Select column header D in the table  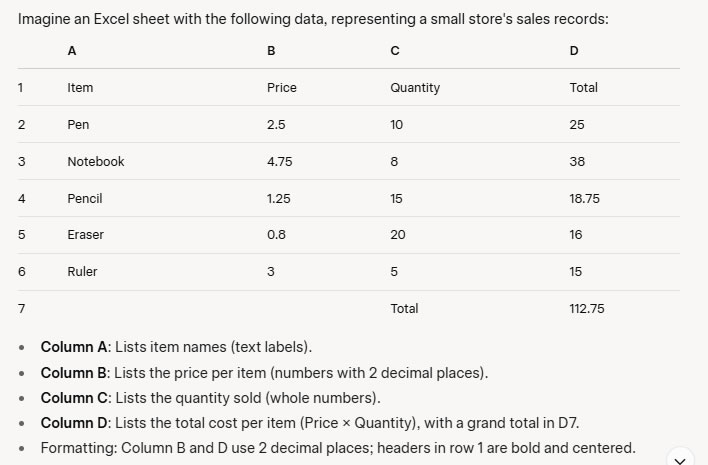pyautogui.click(x=574, y=51)
